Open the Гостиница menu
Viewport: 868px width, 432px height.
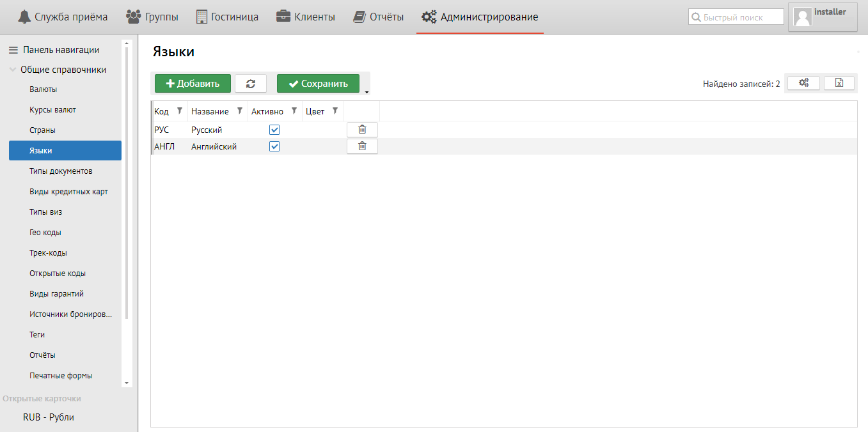227,17
